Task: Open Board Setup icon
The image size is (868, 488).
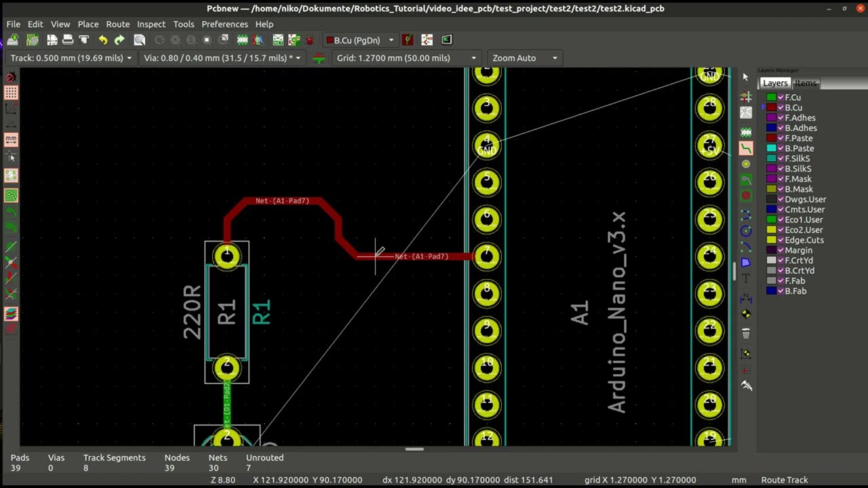Action: point(32,40)
